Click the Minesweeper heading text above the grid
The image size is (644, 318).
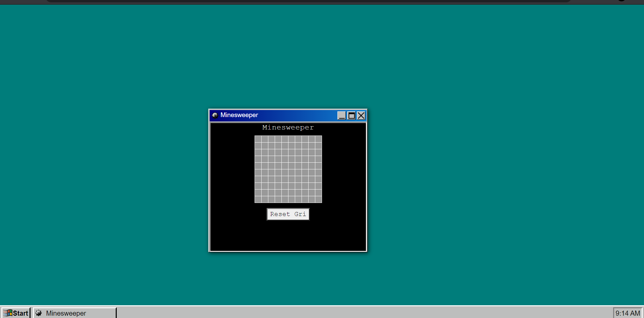(x=288, y=127)
